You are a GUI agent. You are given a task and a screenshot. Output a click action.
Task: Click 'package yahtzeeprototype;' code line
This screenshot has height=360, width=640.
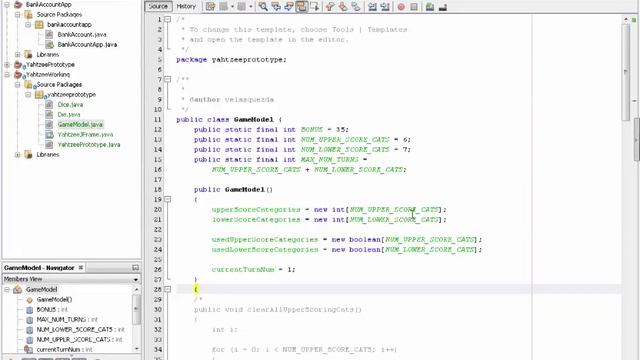coord(231,60)
